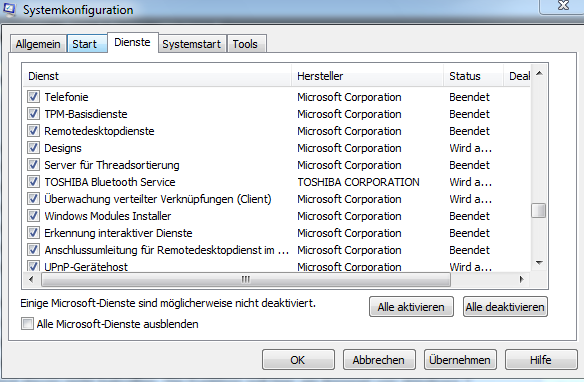584x382 pixels.
Task: Click the Systemkonfiguration title bar icon
Action: [9, 9]
